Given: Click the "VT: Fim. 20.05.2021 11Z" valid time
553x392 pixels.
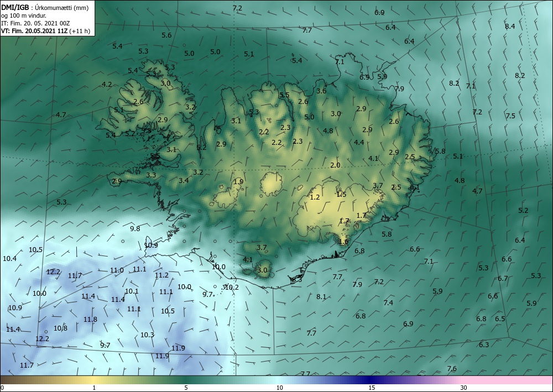Looking at the screenshot, I should pos(35,31).
